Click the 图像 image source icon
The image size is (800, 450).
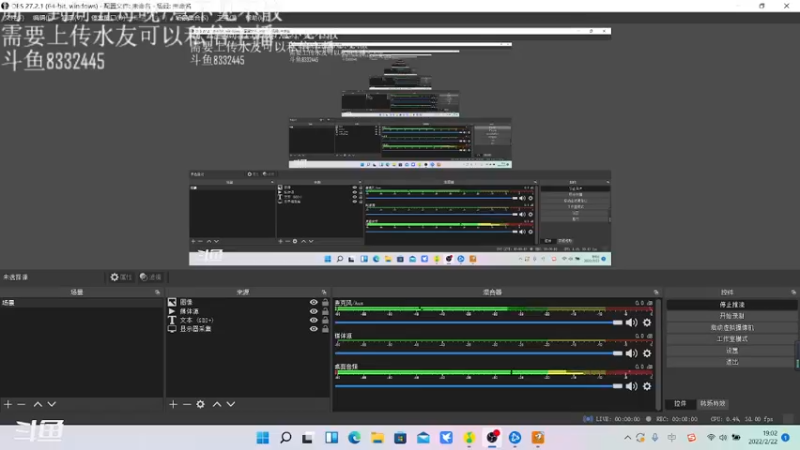coord(172,302)
